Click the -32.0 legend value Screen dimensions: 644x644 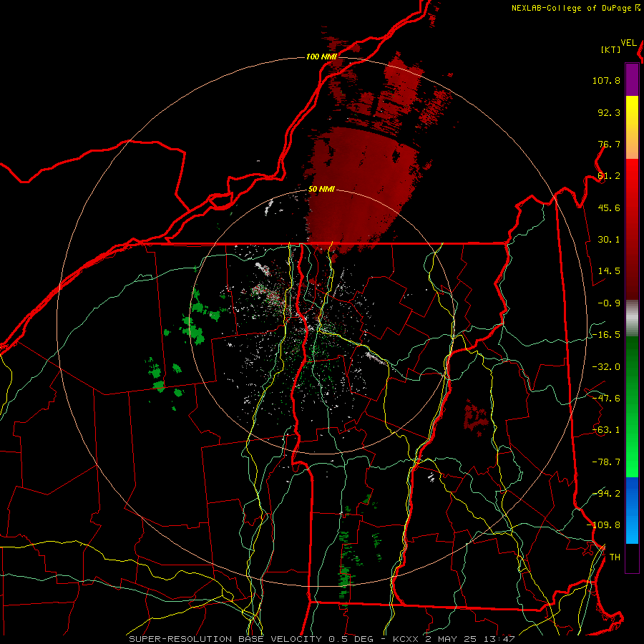click(x=606, y=367)
